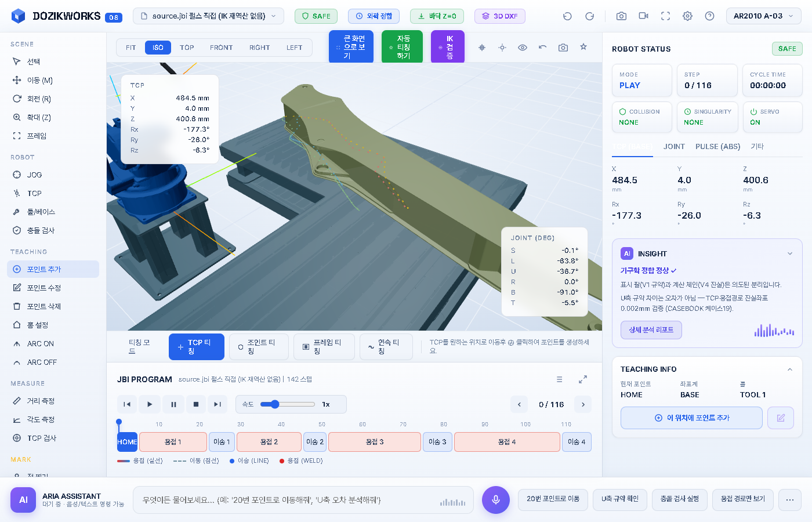Switch to FRONT view
Viewport: 812px width, 522px height.
[222, 48]
